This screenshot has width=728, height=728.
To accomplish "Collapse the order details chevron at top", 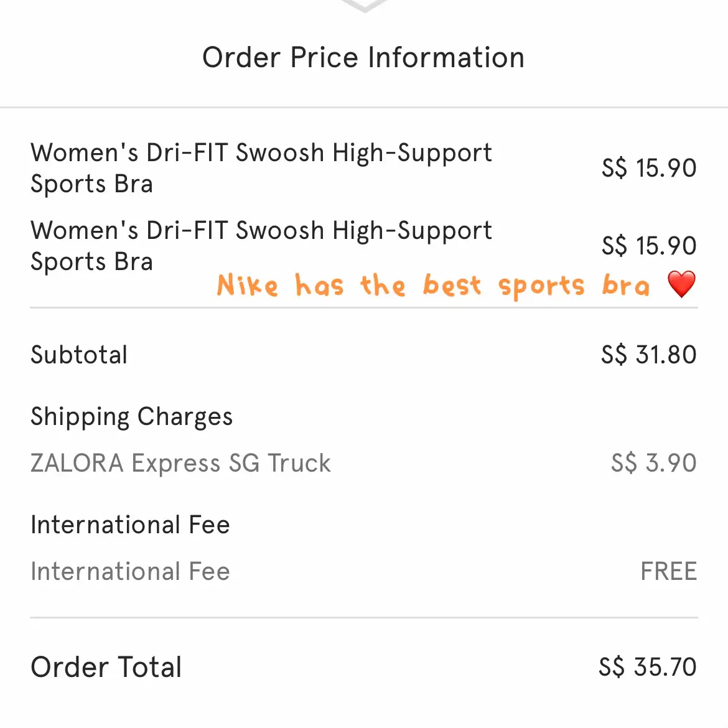I will point(364,6).
